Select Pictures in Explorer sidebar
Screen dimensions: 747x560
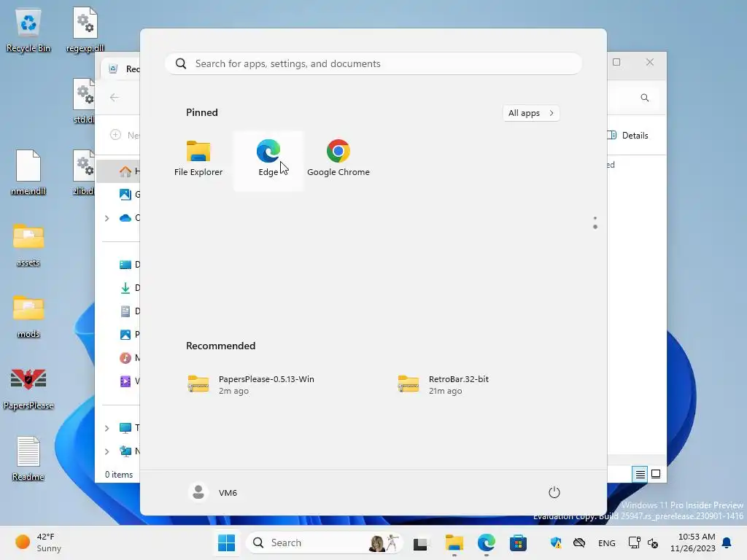(x=128, y=334)
